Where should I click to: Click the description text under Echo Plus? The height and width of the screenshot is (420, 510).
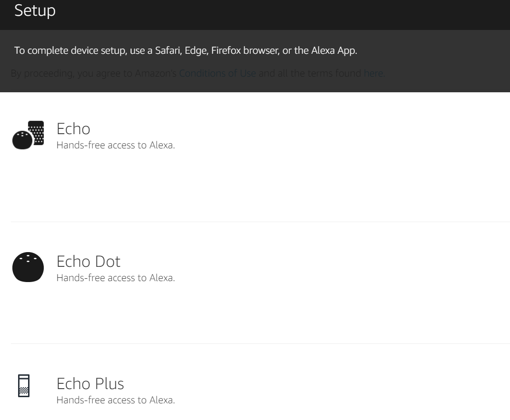pyautogui.click(x=116, y=400)
